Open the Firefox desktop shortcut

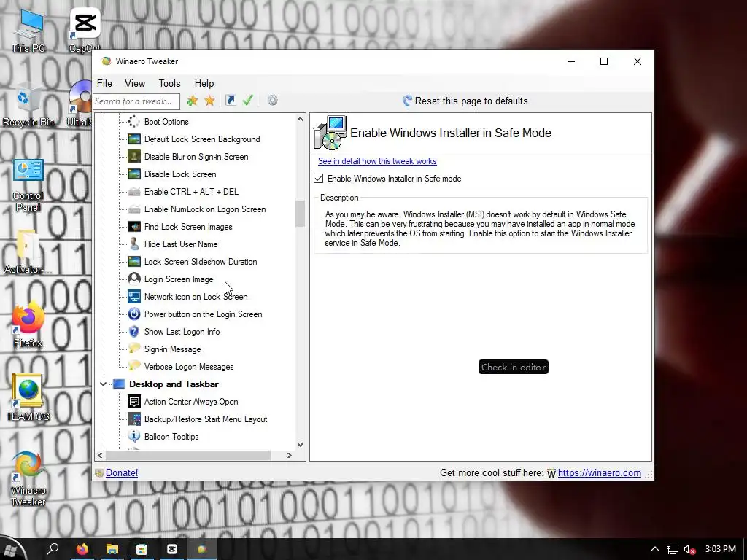coord(28,324)
